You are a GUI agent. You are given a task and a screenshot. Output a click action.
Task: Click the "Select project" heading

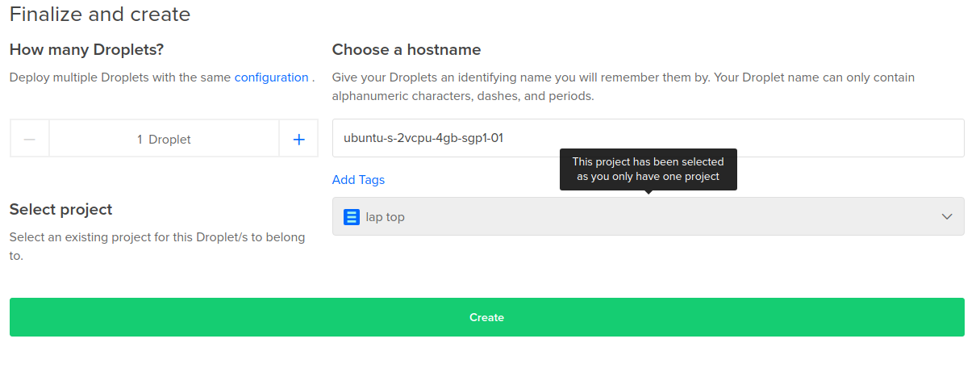pos(60,210)
